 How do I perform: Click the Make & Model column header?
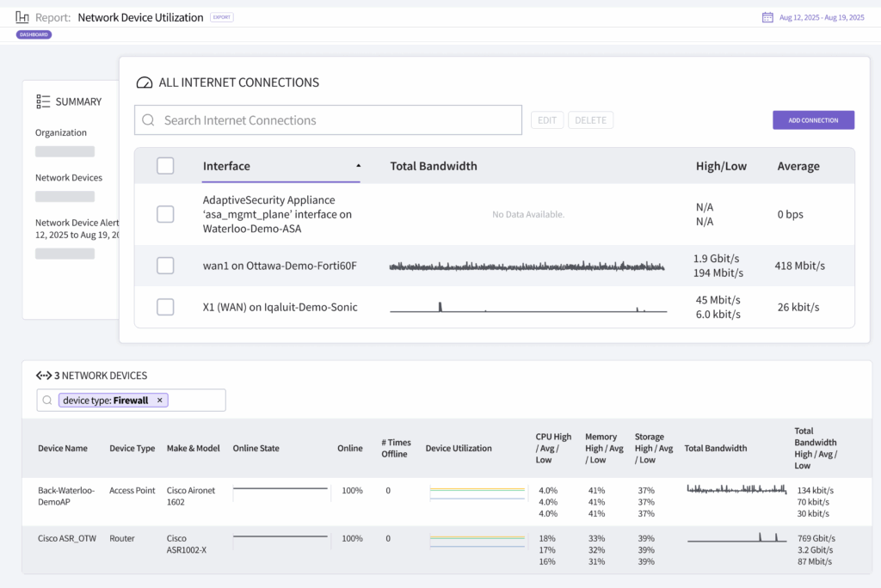tap(194, 448)
